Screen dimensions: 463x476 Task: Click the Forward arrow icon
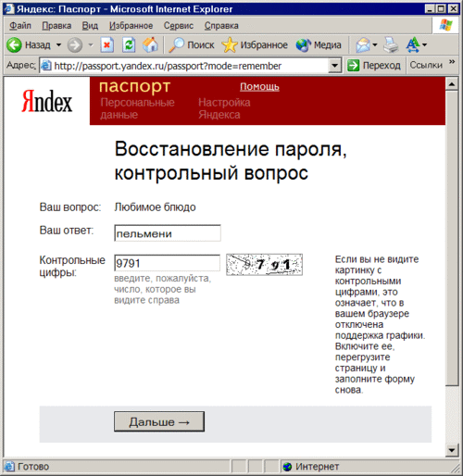[x=75, y=45]
